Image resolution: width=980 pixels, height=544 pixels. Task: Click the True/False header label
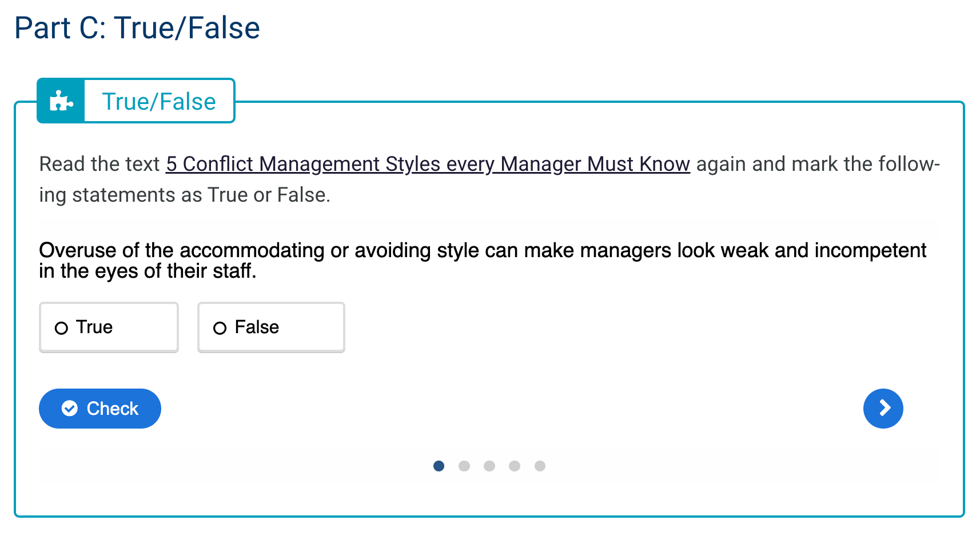coord(159,101)
